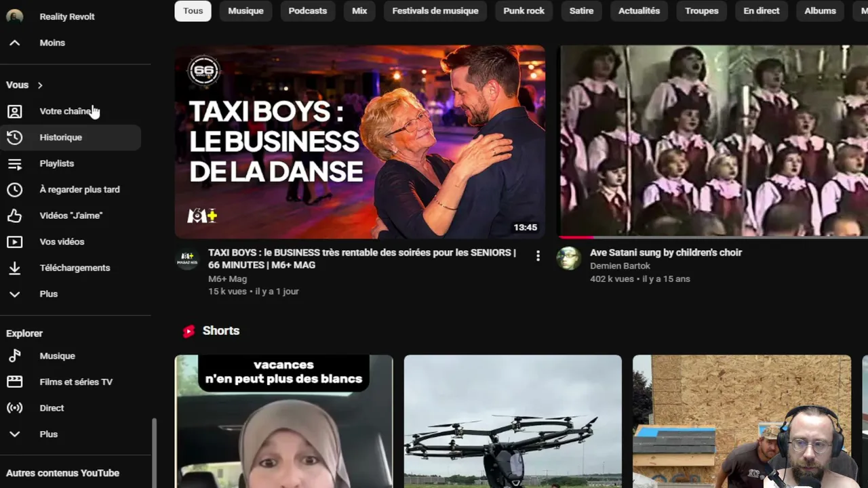Screen dimensions: 868x488
Task: Expand the Vous section arrow
Action: [40, 85]
